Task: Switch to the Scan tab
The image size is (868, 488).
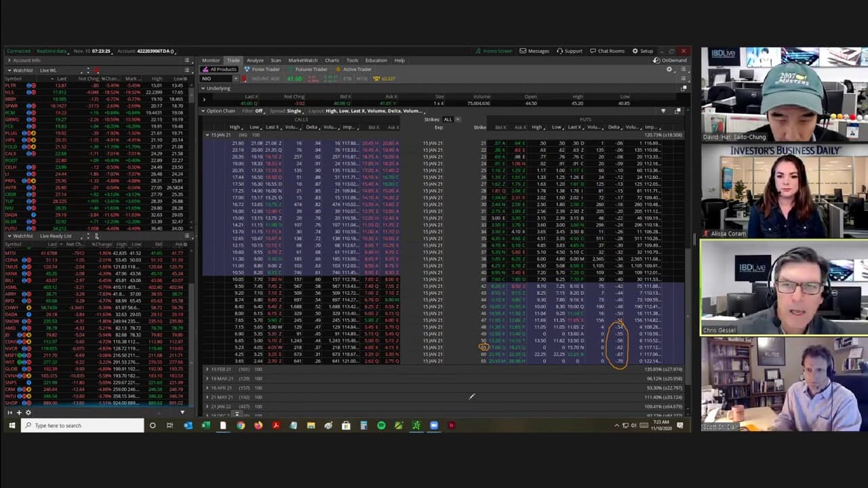Action: coord(276,60)
